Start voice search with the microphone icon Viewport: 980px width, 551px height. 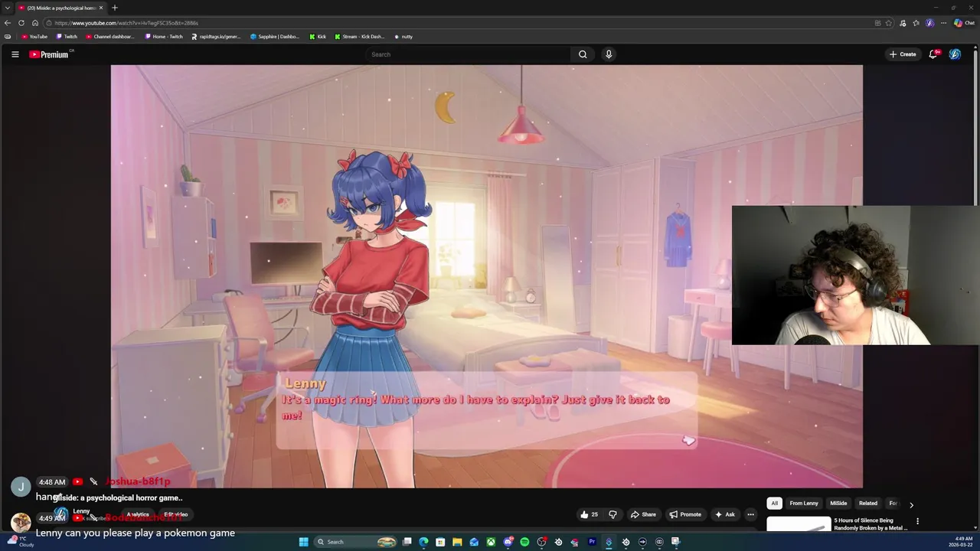click(609, 54)
